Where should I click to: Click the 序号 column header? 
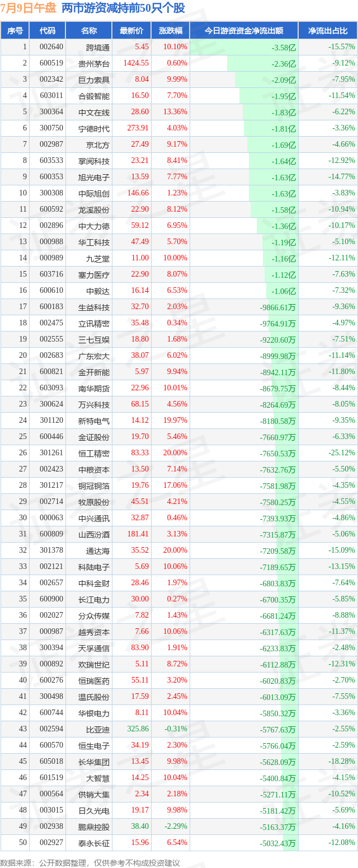(15, 31)
